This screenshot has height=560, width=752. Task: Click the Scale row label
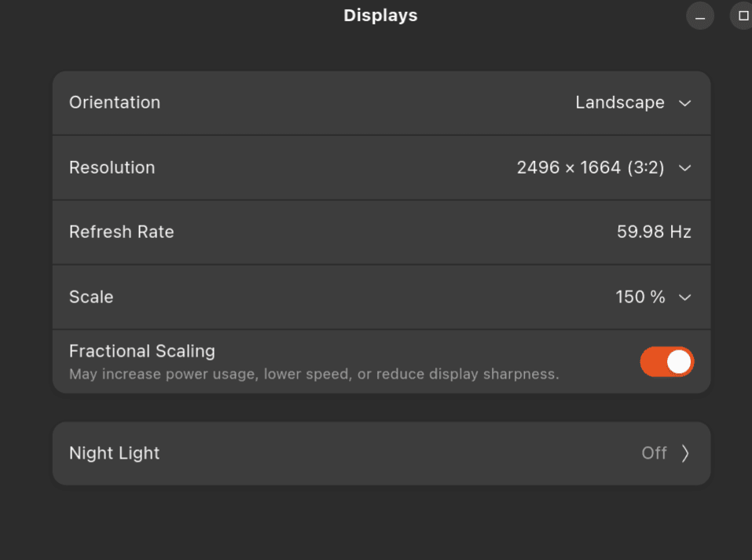coord(91,298)
